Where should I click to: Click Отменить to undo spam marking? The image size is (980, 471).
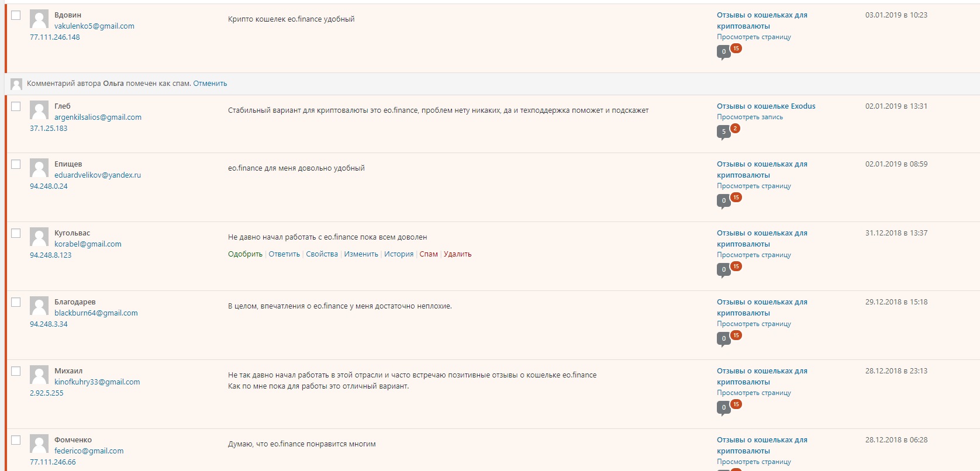coord(210,84)
